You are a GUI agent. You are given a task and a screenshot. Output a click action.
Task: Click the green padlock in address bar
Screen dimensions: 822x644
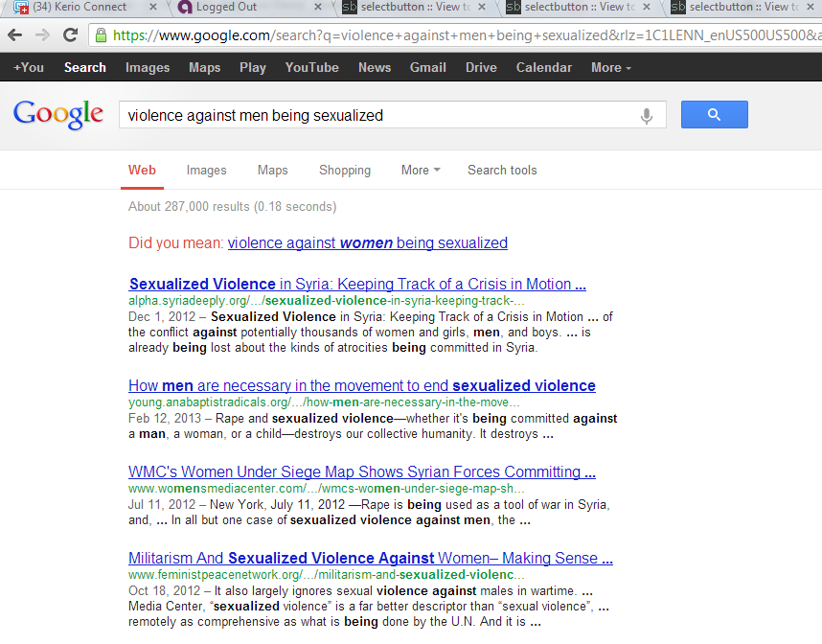(100, 35)
